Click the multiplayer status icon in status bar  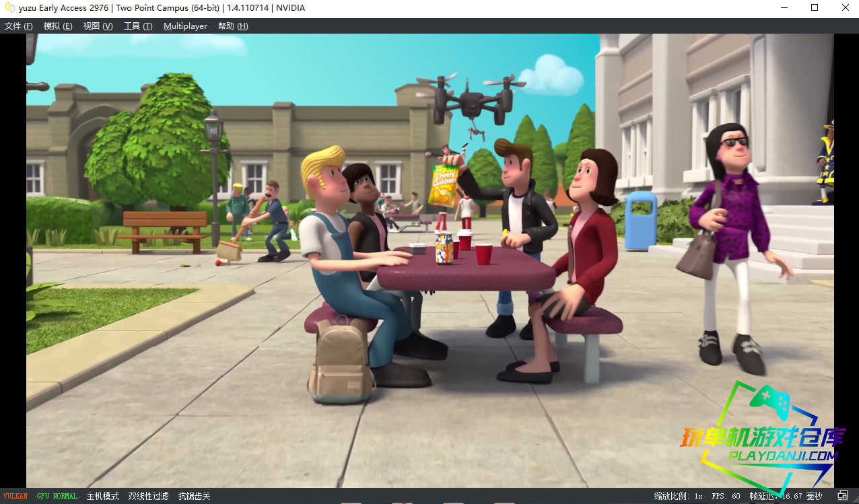coord(841,496)
